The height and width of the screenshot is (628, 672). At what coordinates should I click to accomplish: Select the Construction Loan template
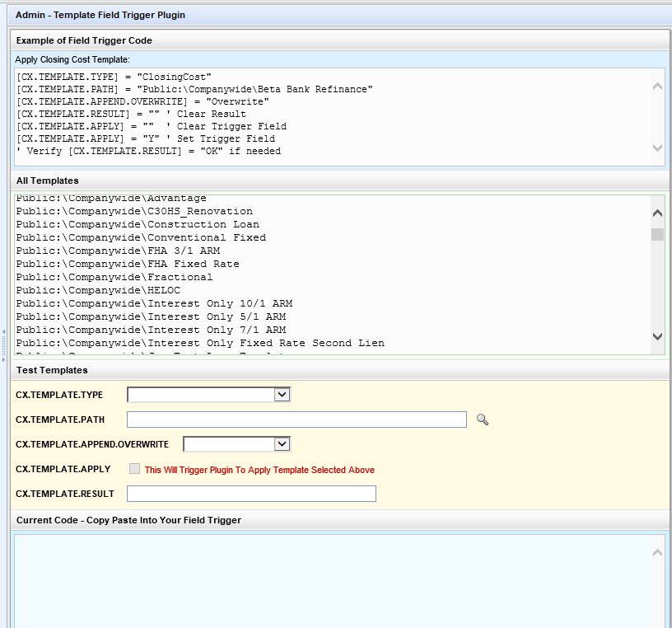coord(138,224)
